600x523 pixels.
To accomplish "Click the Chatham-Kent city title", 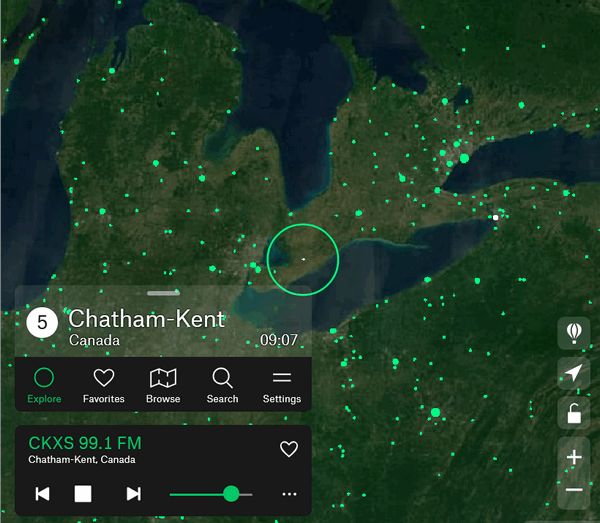I will [147, 319].
